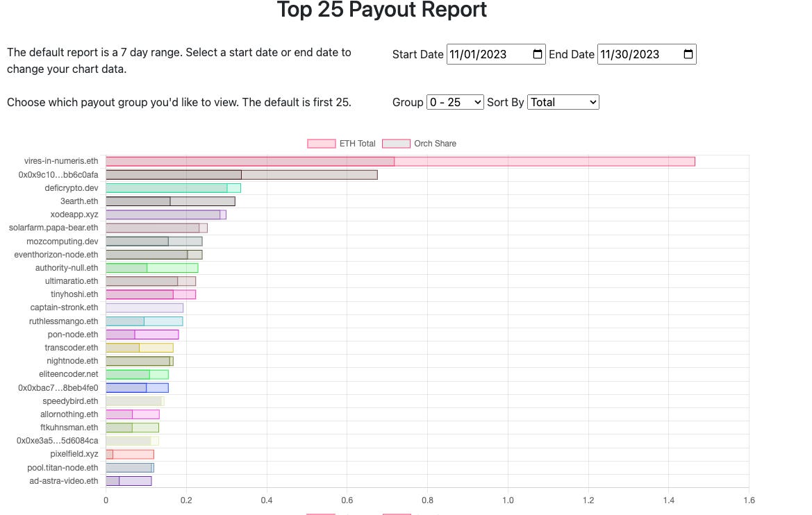Click the authority-null.eth axis label
The image size is (812, 515).
[x=67, y=268]
